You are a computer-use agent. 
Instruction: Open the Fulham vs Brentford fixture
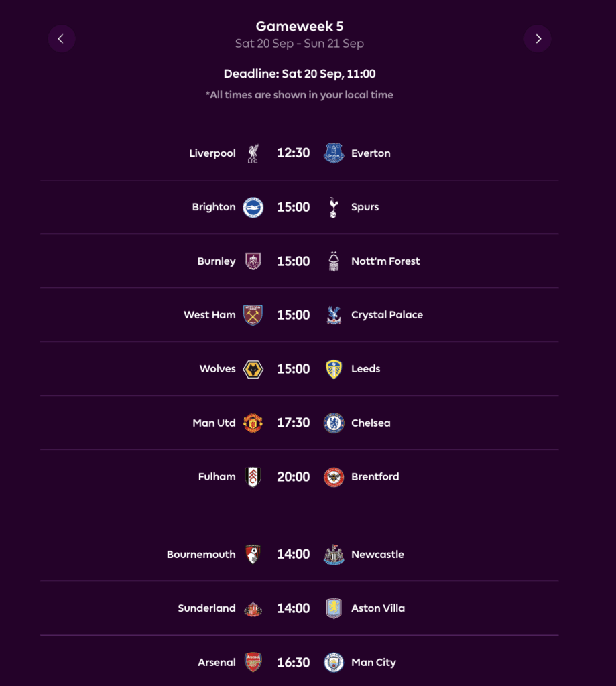coord(300,476)
